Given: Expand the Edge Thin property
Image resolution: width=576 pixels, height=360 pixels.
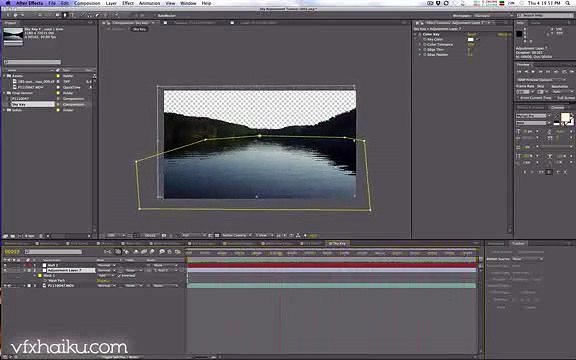Looking at the screenshot, I should [x=420, y=50].
